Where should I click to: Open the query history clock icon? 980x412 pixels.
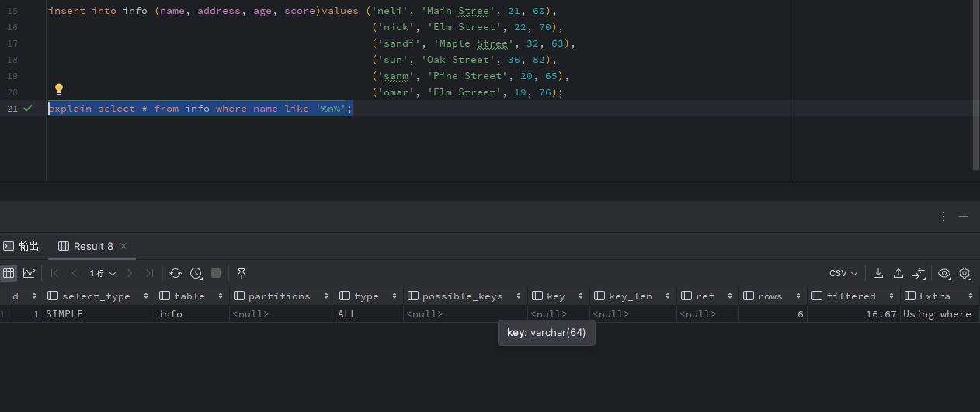coord(196,273)
